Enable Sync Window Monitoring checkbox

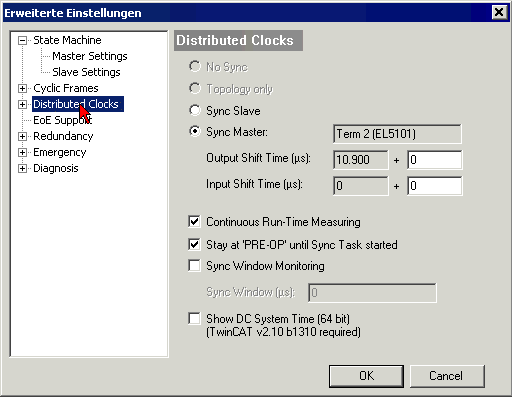pos(194,266)
